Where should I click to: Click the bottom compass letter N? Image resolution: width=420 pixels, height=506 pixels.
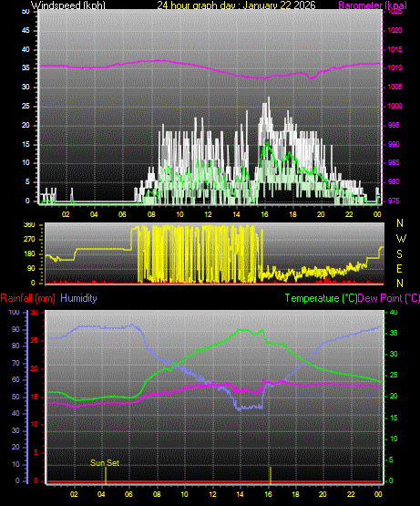[x=400, y=284]
